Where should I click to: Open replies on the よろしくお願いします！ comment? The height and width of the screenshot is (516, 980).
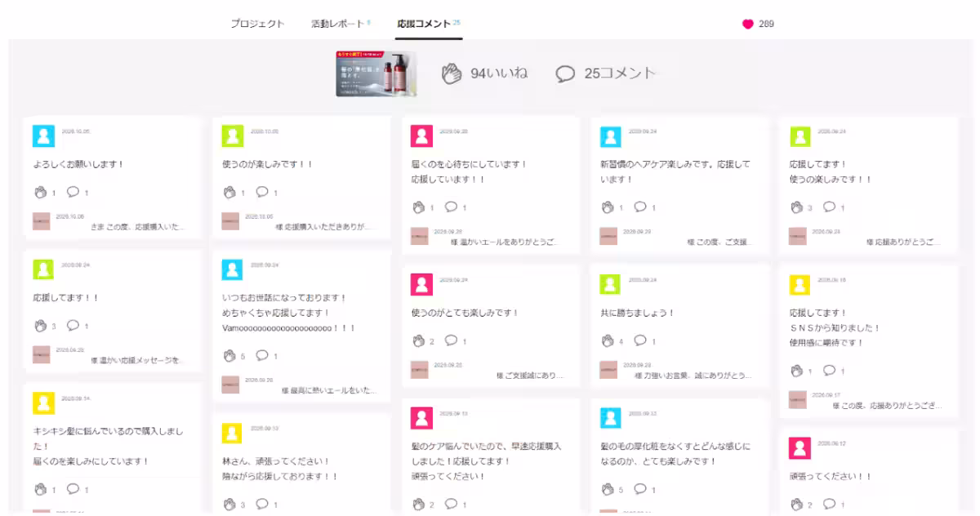click(x=73, y=192)
